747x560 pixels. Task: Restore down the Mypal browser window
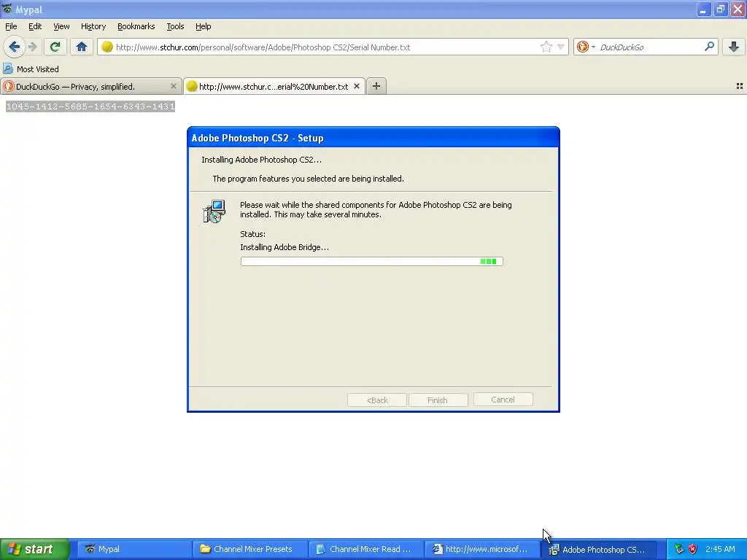click(x=721, y=9)
